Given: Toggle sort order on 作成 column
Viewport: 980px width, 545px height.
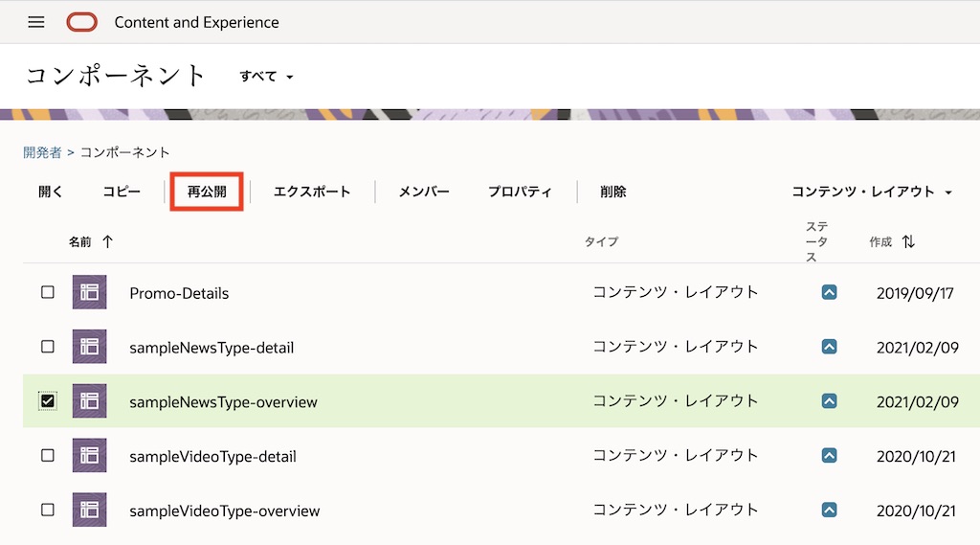Looking at the screenshot, I should click(908, 242).
